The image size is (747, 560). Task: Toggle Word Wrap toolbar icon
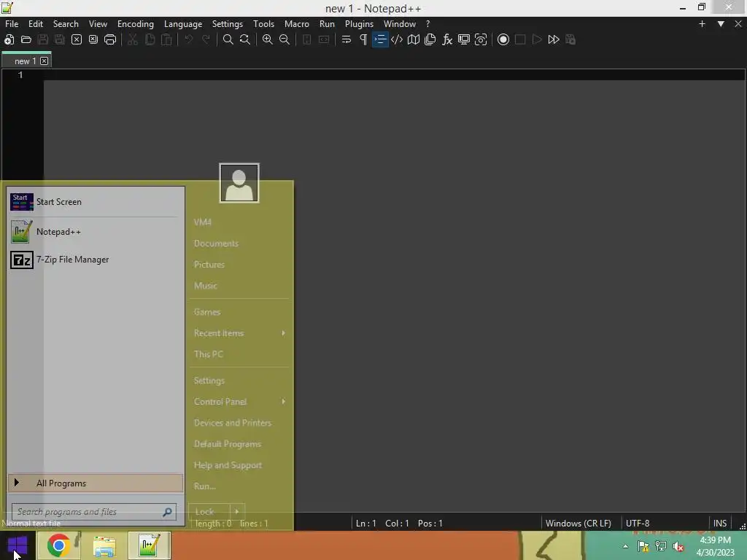pyautogui.click(x=347, y=39)
